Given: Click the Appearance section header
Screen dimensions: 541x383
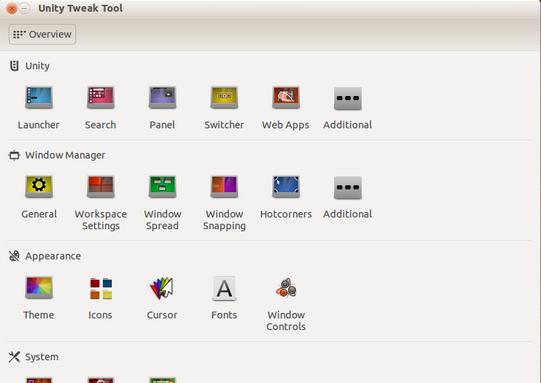Looking at the screenshot, I should pyautogui.click(x=53, y=256).
